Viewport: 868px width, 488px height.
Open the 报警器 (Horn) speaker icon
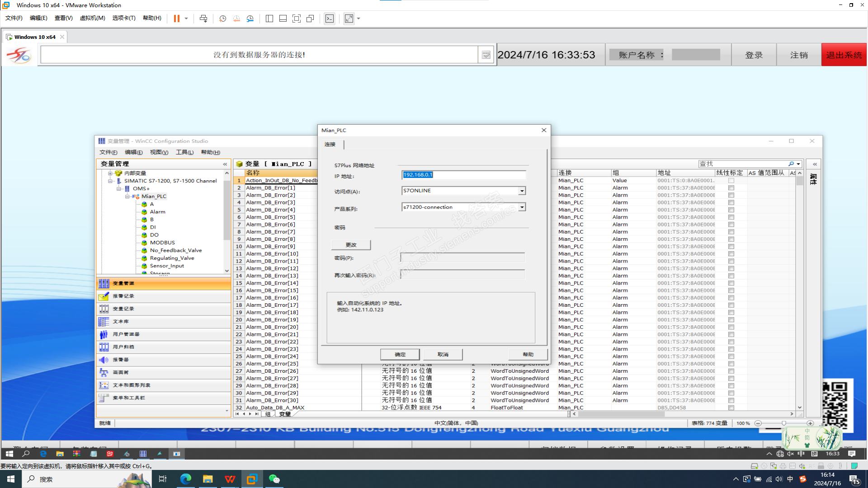[x=104, y=360]
